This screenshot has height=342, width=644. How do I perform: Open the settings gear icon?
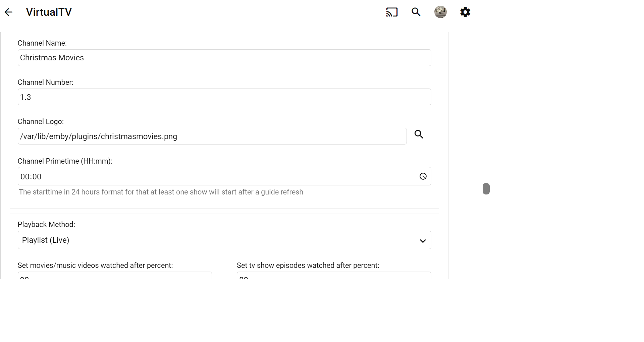point(465,12)
